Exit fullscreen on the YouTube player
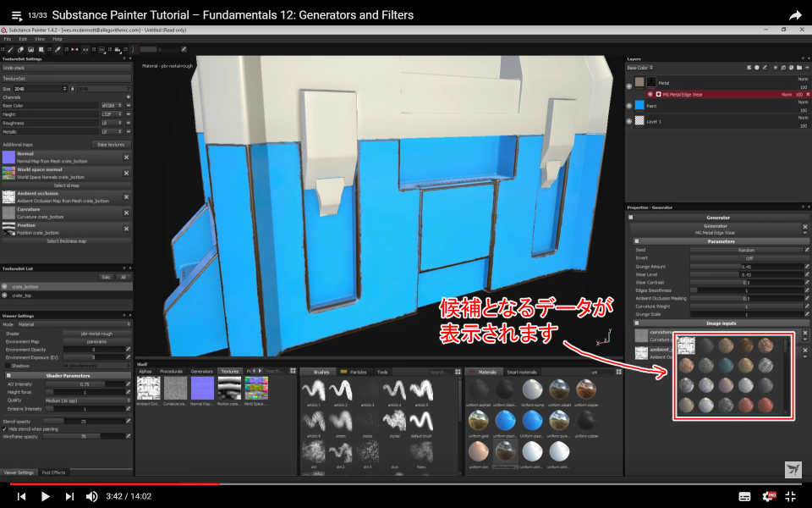Viewport: 812px width, 508px height. 791,496
